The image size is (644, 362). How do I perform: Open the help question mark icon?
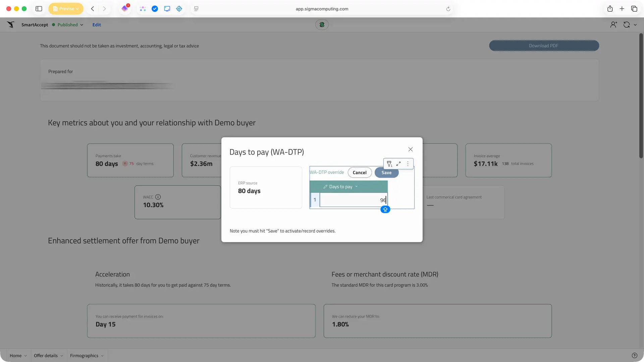pos(634,356)
